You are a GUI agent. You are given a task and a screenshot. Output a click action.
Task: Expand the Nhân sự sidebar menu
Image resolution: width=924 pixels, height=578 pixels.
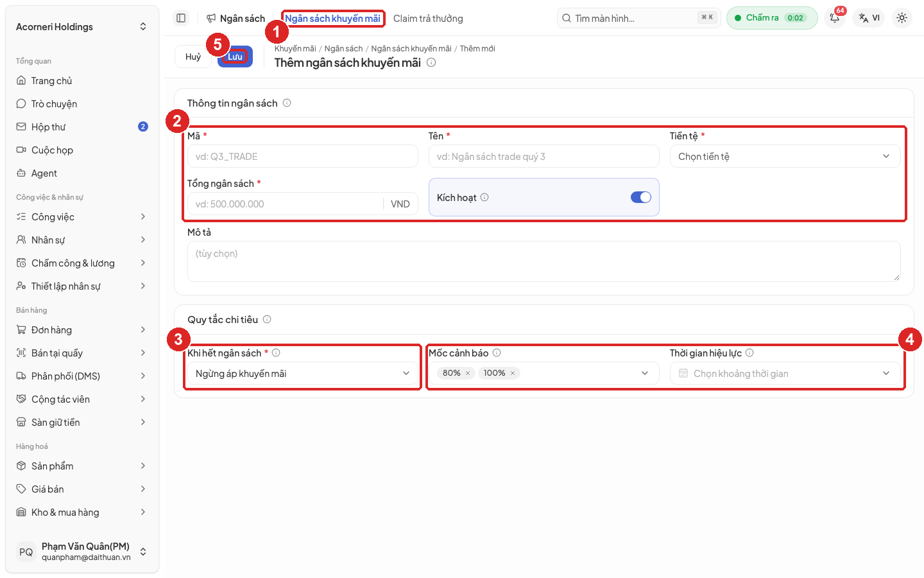(82, 240)
